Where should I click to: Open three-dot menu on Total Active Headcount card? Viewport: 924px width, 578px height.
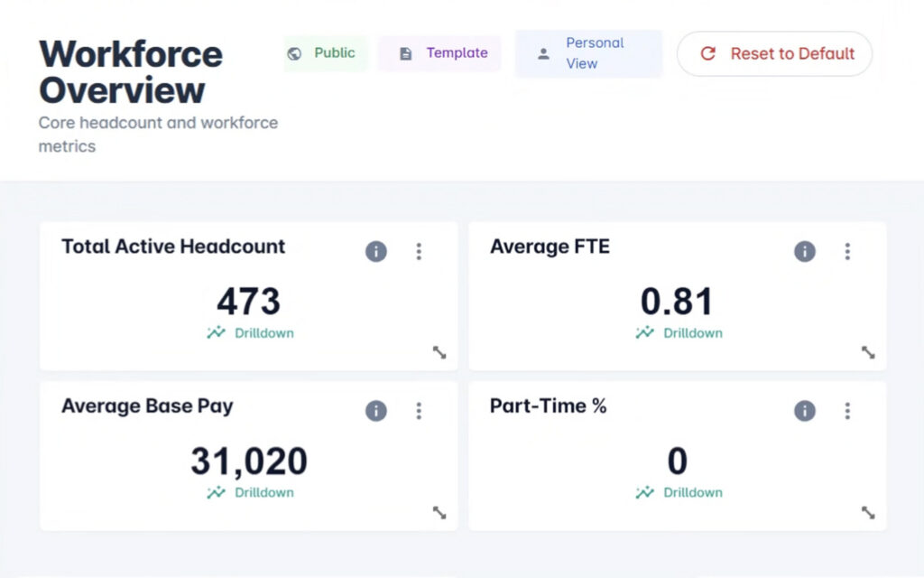[x=419, y=252]
